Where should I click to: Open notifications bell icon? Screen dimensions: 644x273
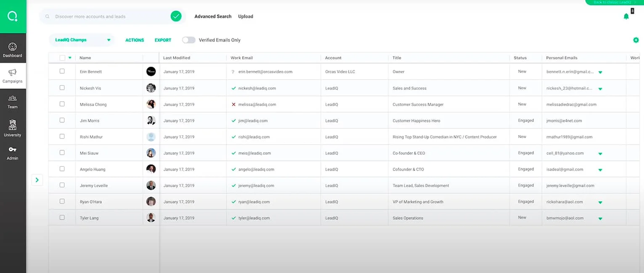626,16
